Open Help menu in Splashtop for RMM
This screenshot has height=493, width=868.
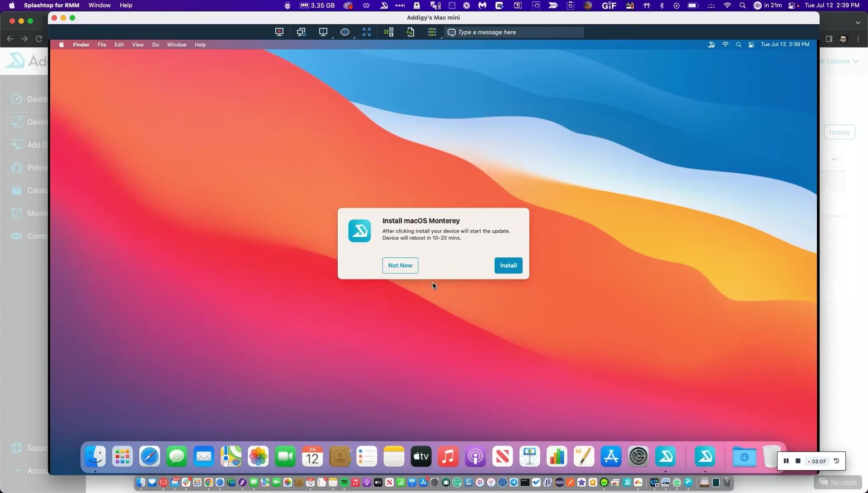coord(126,5)
